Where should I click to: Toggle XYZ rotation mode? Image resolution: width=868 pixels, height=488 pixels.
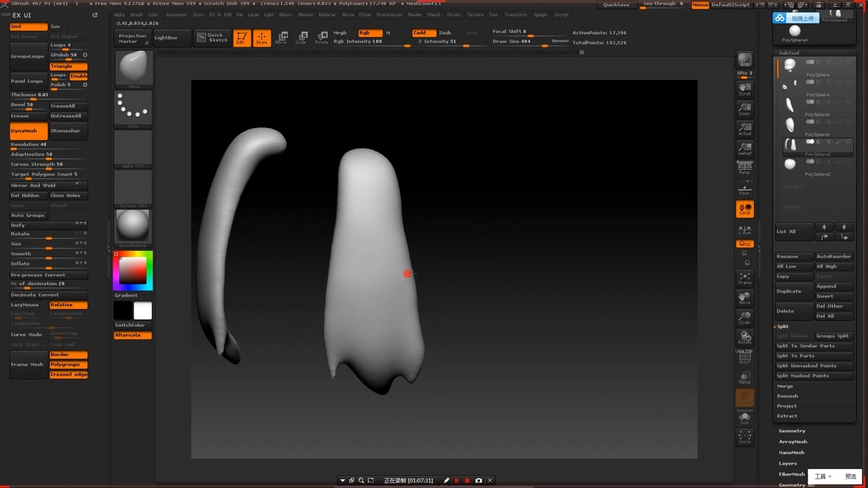click(x=745, y=244)
